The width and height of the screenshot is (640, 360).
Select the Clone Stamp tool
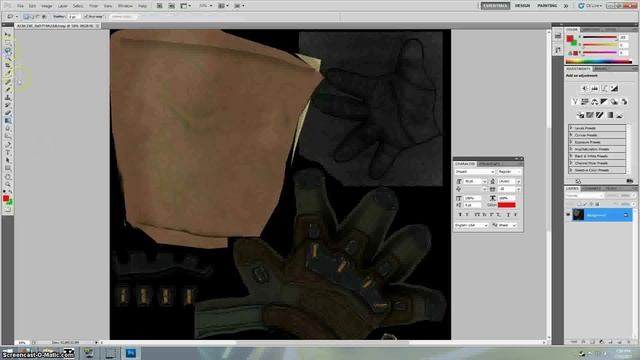click(8, 98)
